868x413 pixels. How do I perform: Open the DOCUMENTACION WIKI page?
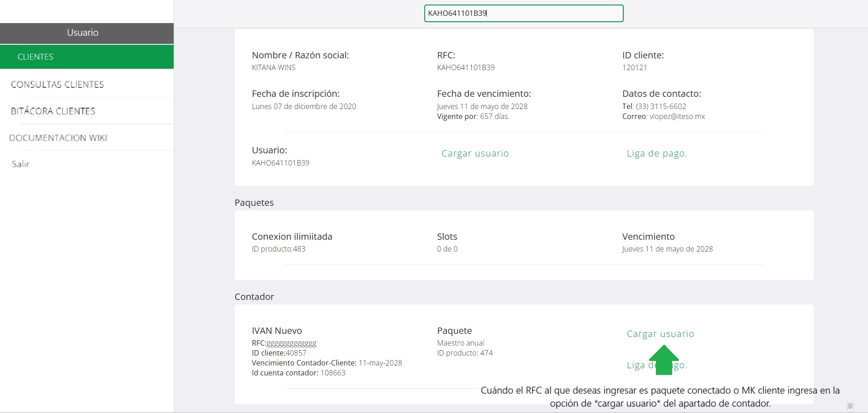tap(58, 138)
